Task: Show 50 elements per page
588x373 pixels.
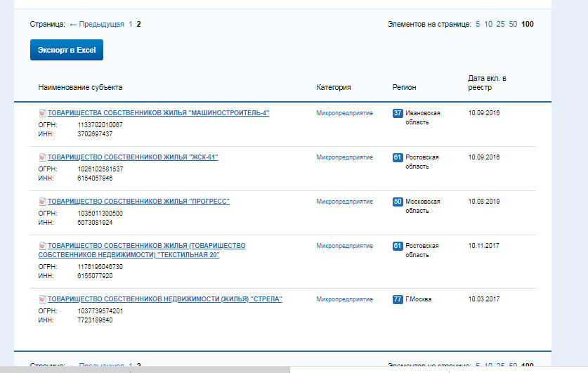Action: pos(513,24)
